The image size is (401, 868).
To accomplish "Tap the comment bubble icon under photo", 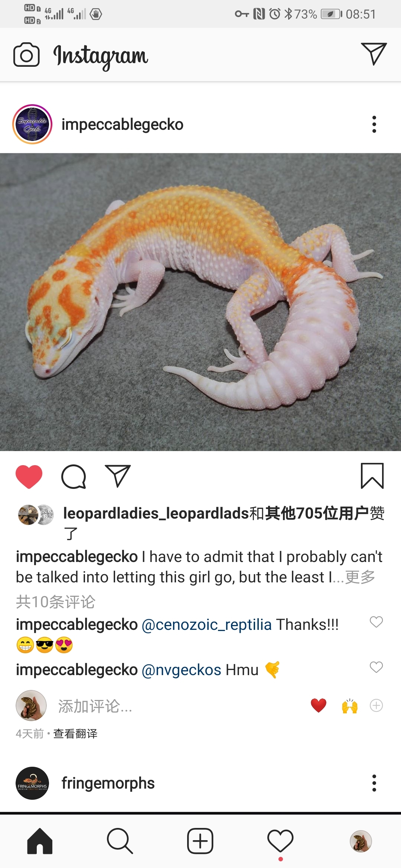I will [74, 477].
